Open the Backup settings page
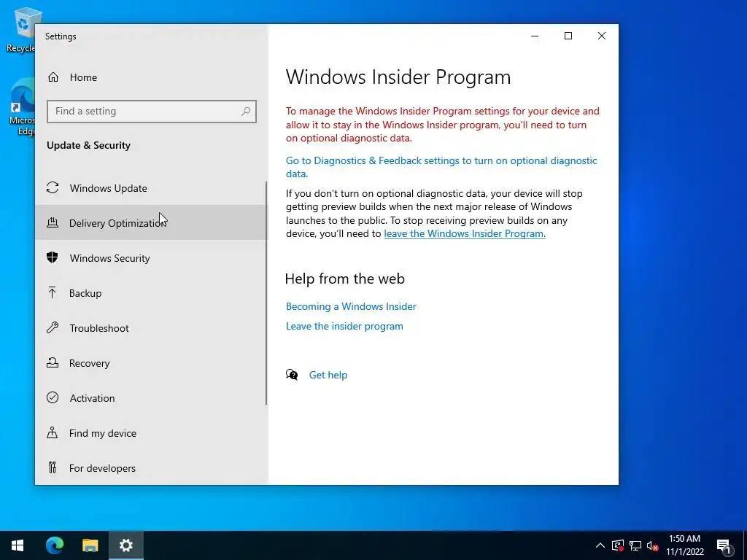The width and height of the screenshot is (747, 560). (150, 292)
